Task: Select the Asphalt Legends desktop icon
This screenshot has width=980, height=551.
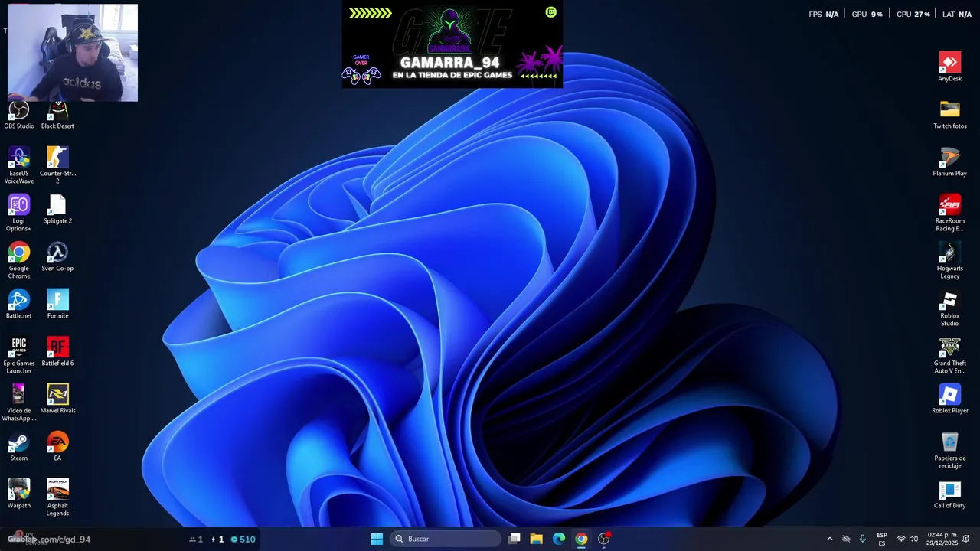Action: tap(57, 497)
